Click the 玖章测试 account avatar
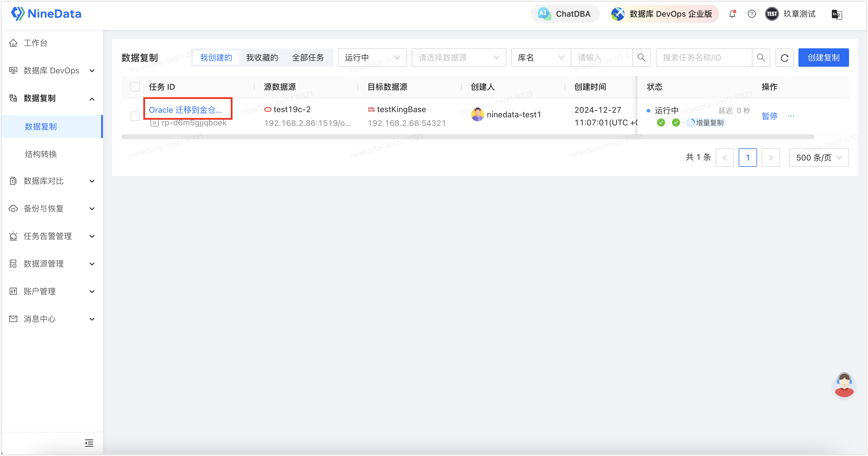This screenshot has height=456, width=868. (x=772, y=14)
